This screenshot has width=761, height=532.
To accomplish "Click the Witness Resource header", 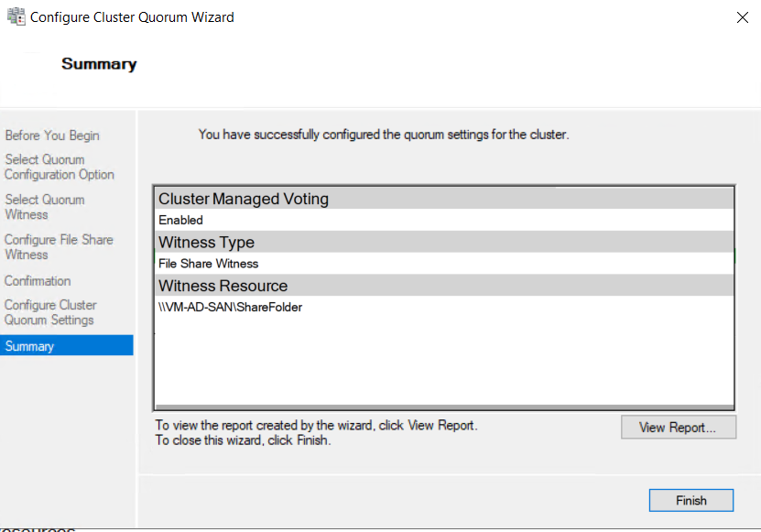I will (444, 286).
